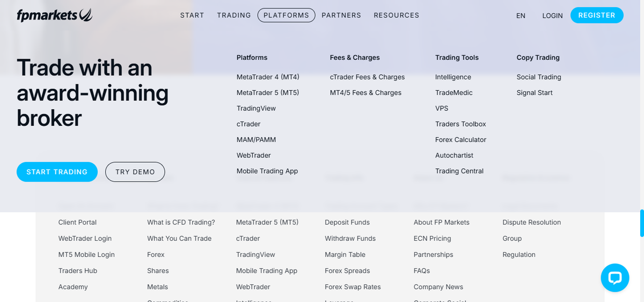The height and width of the screenshot is (302, 644).
Task: Open cTrader Fees & Charges
Action: coord(368,77)
